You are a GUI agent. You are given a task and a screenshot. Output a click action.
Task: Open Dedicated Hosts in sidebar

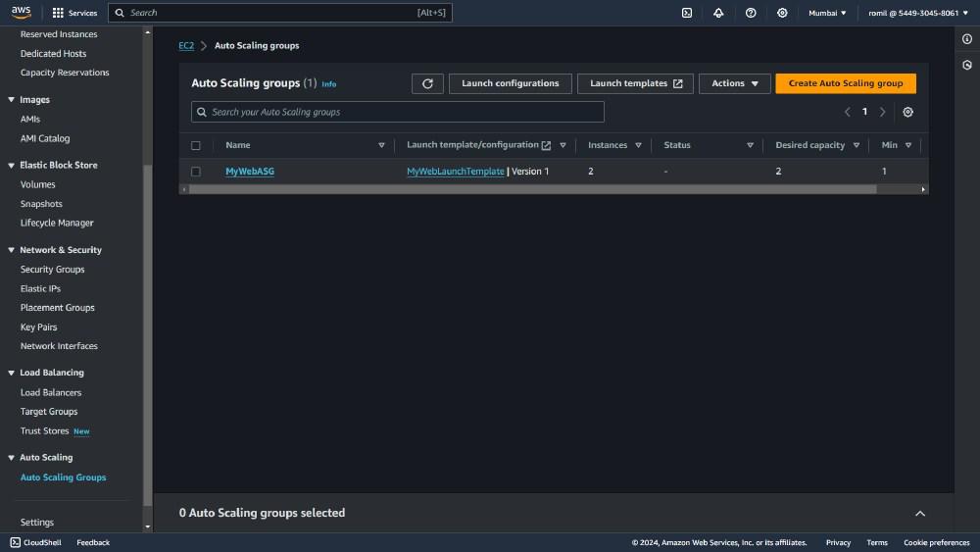point(53,54)
